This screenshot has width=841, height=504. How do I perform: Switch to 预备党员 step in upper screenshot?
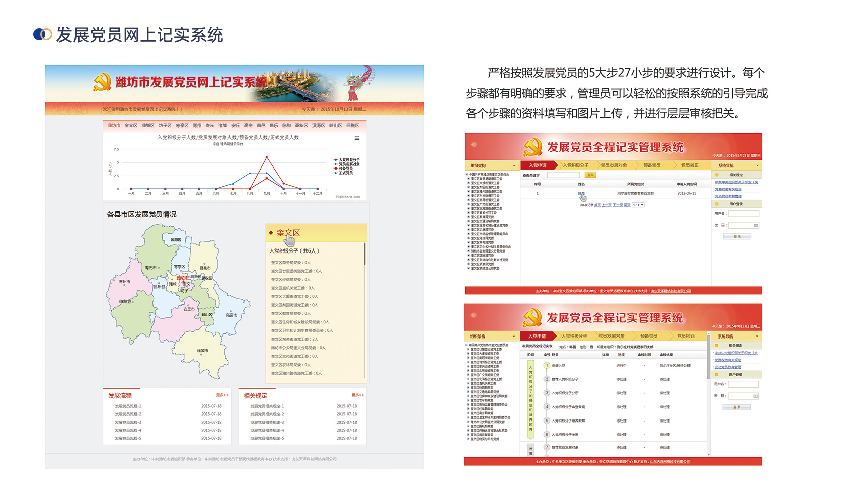[x=652, y=165]
